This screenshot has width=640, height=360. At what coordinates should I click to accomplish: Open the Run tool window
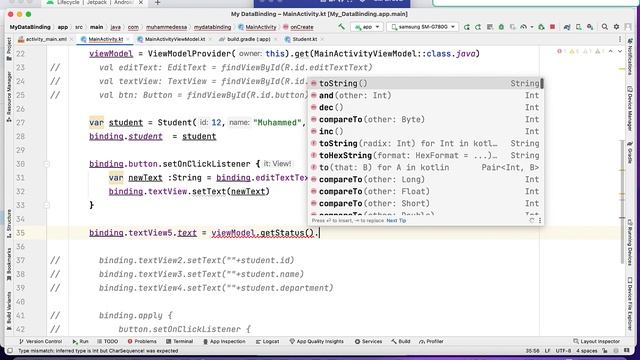click(80, 341)
